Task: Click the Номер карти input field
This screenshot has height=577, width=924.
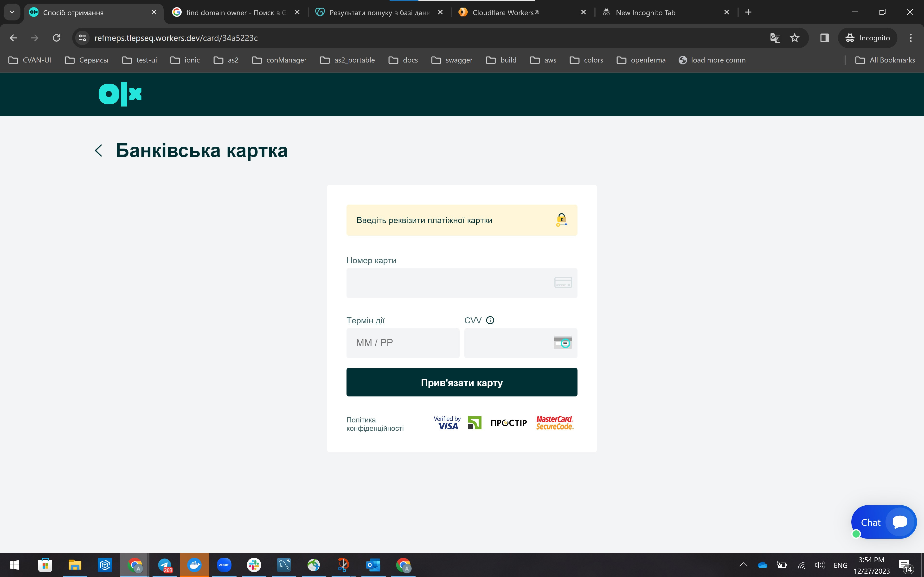Action: [449, 283]
